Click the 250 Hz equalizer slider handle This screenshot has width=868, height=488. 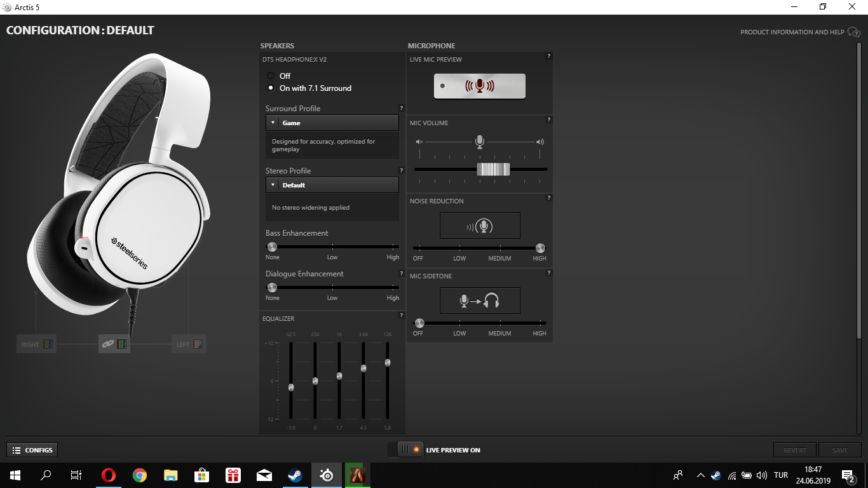tap(315, 381)
